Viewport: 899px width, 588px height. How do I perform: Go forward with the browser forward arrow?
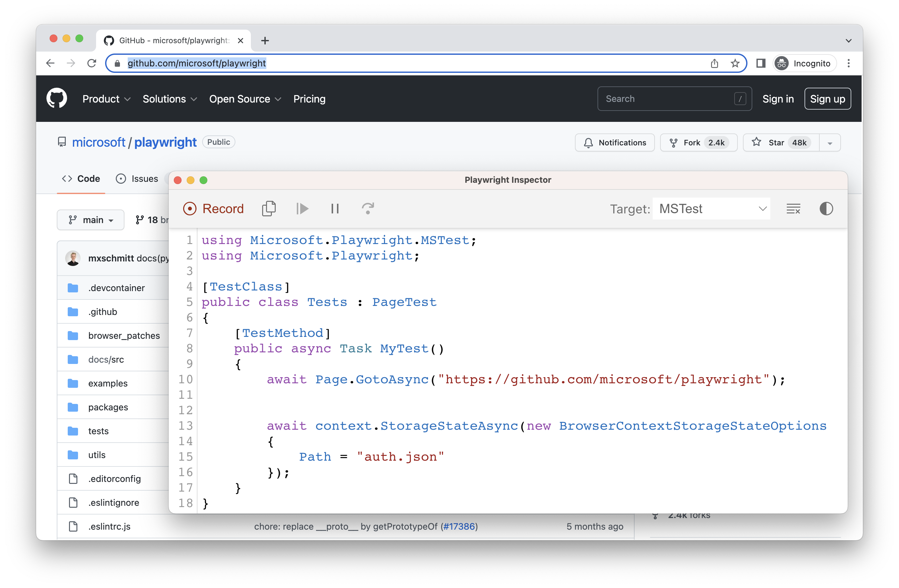71,63
